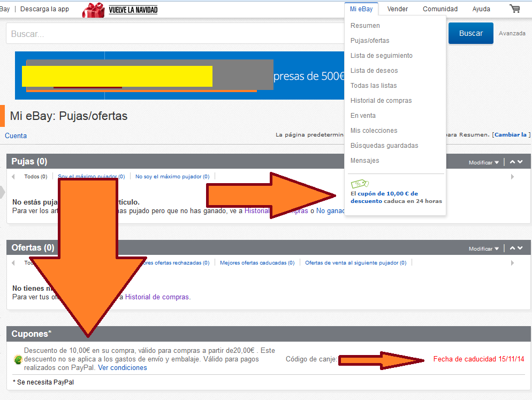Select En venta menu entry

pos(363,116)
